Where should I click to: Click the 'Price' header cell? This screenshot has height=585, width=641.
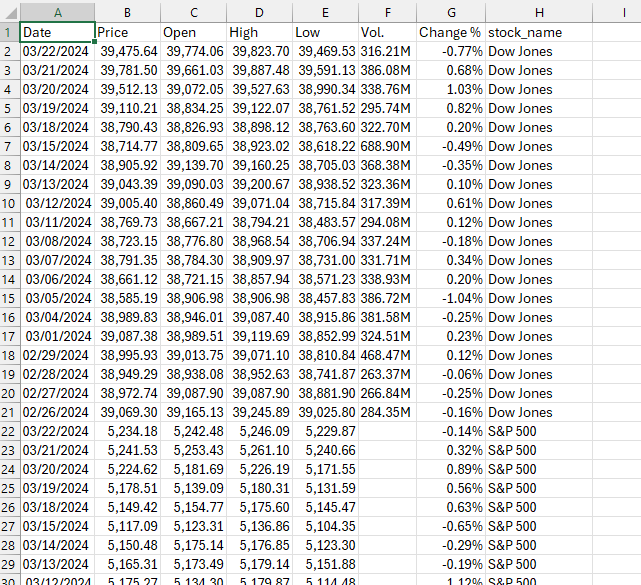click(128, 32)
